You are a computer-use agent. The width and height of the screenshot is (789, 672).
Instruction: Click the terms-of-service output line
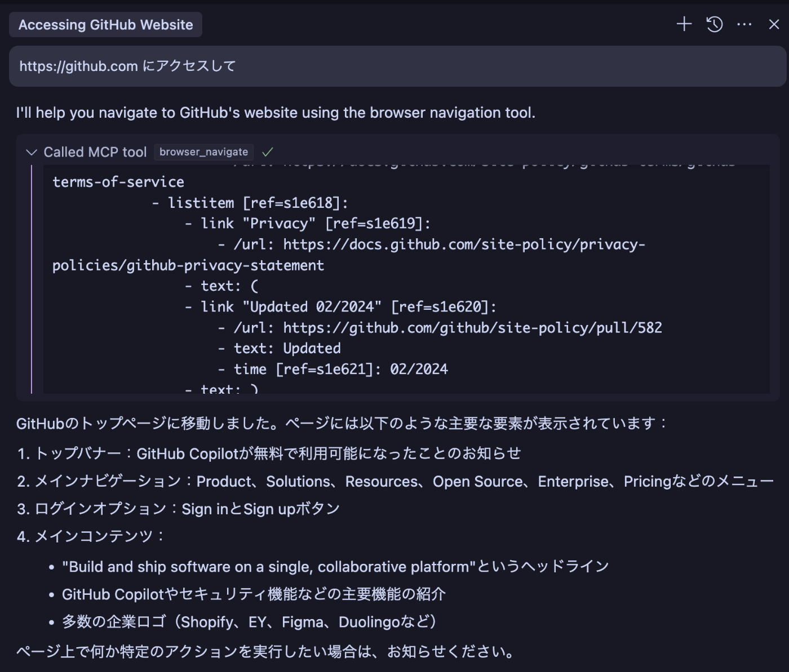tap(118, 182)
